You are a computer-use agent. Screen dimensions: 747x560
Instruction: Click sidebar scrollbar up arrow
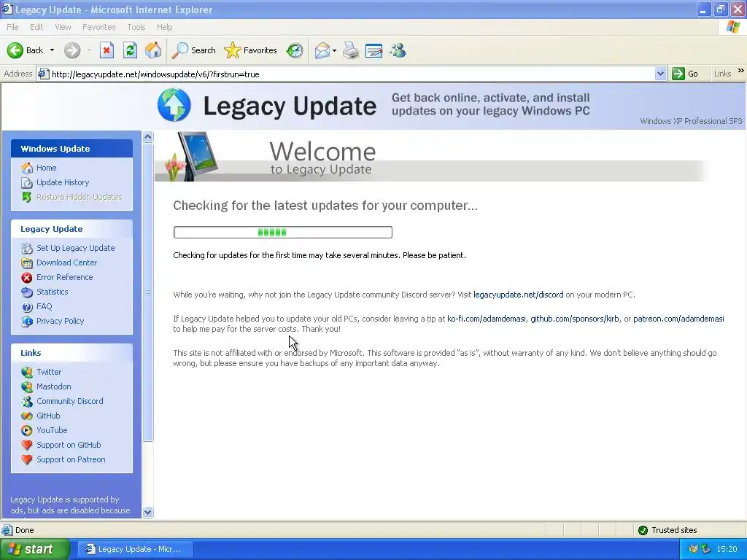(x=147, y=137)
